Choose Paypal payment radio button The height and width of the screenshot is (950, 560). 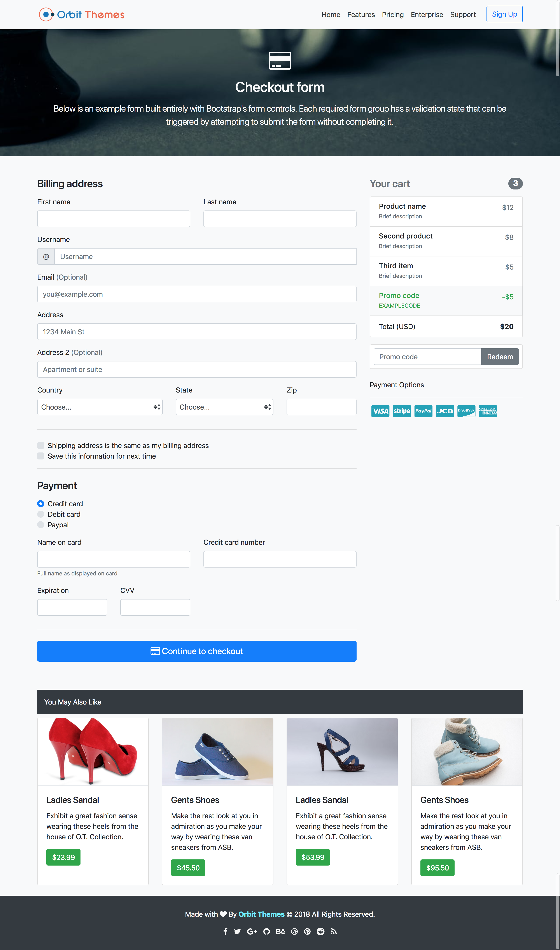(41, 525)
